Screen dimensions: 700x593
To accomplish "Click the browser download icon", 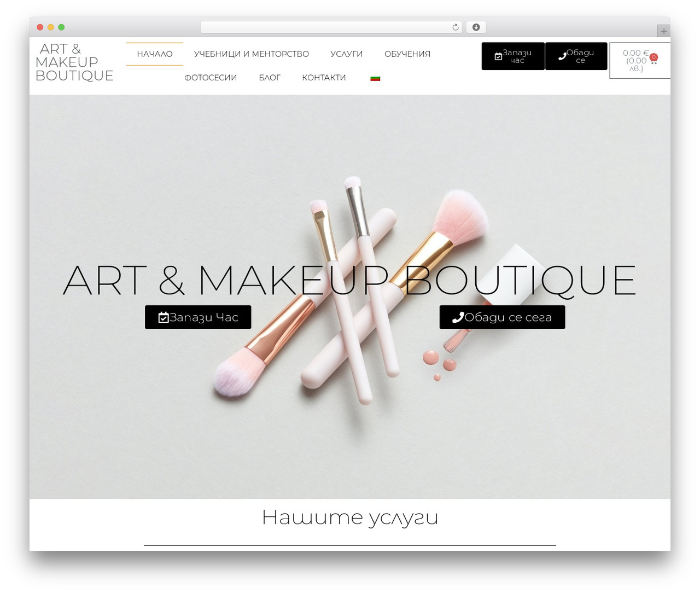I will pos(476,27).
